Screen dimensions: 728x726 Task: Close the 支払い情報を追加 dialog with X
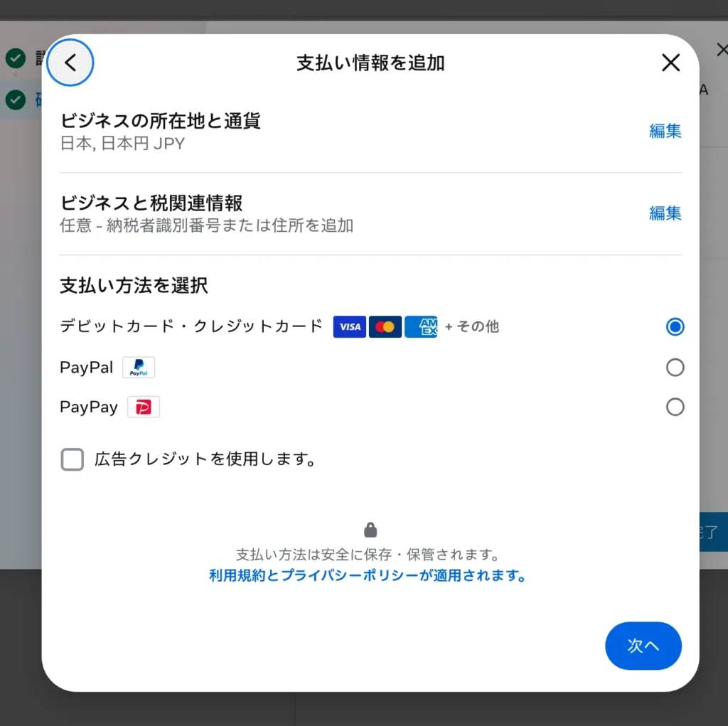670,63
